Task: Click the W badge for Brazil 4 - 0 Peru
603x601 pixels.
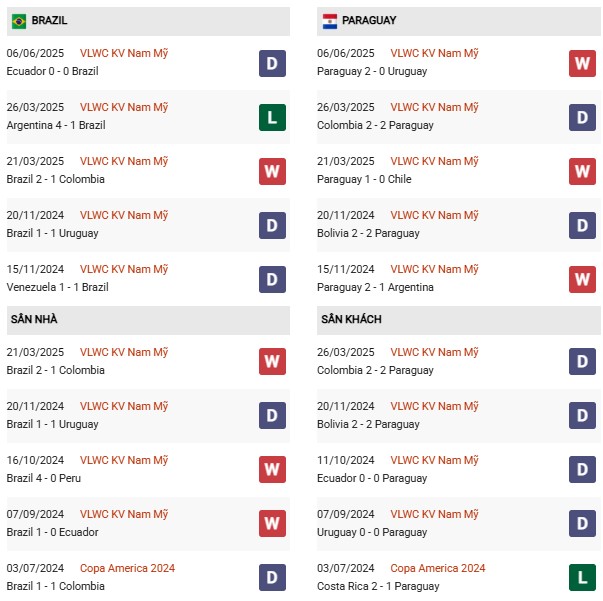Action: [272, 469]
